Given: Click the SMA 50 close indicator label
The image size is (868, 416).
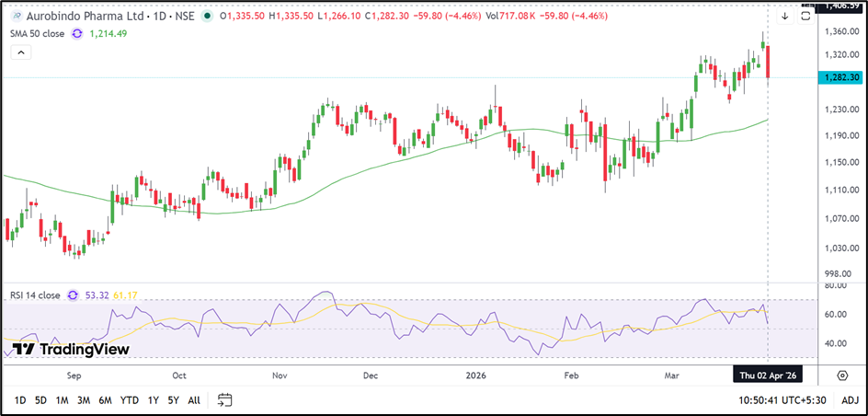Looking at the screenshot, I should click(37, 33).
